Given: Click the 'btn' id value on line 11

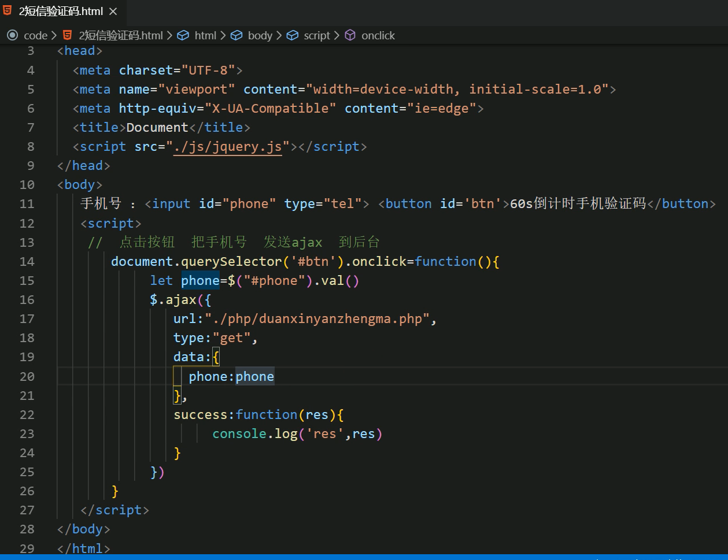Looking at the screenshot, I should [482, 204].
